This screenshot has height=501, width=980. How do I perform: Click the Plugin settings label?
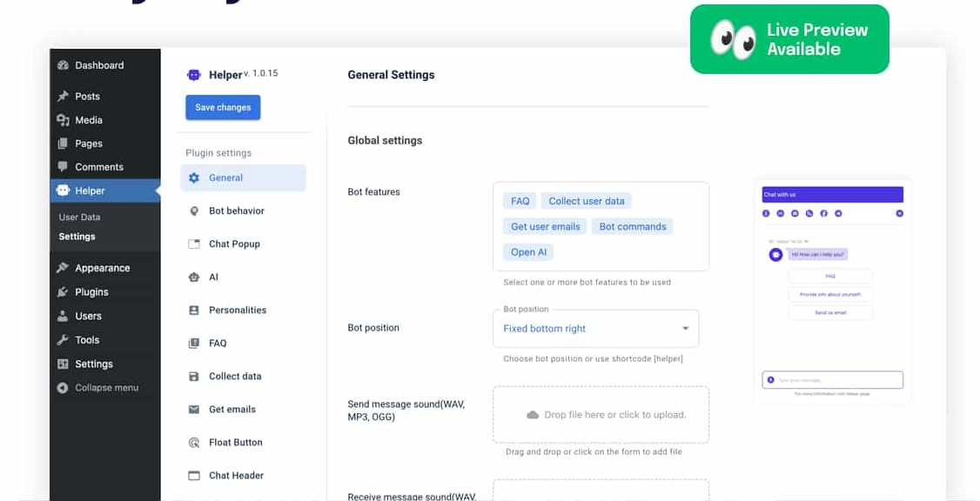click(x=218, y=153)
